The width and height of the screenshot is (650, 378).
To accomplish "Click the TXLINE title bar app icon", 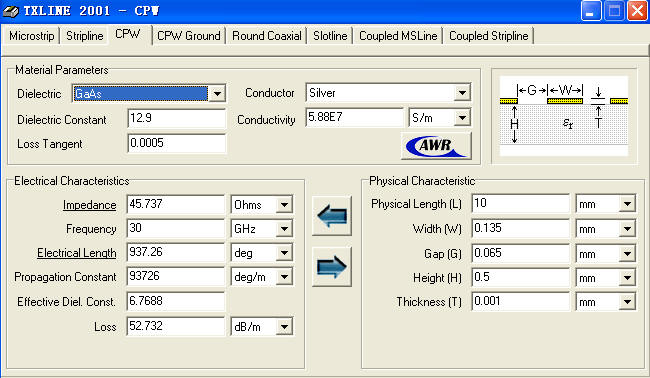I will coord(10,11).
